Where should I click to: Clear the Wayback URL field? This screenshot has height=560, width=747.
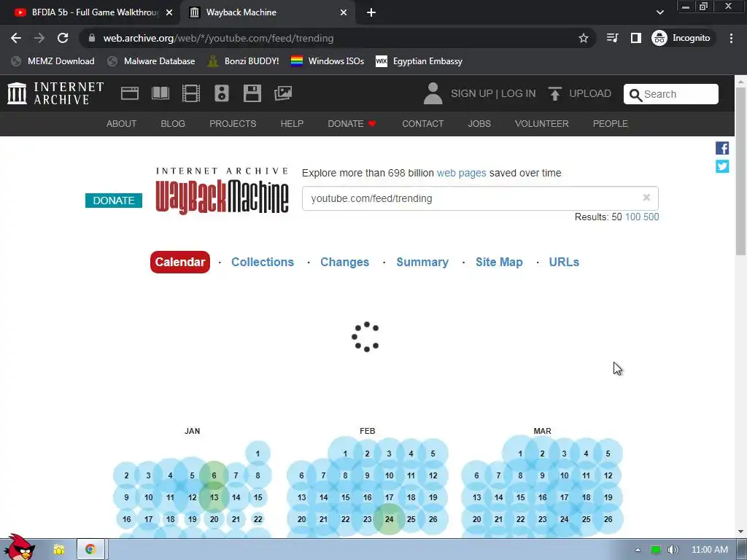(646, 198)
